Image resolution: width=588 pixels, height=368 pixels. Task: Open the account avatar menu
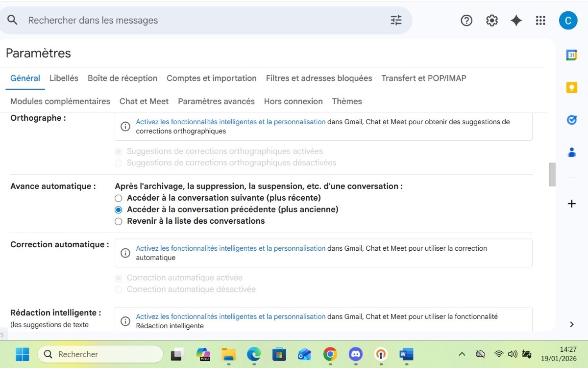568,20
